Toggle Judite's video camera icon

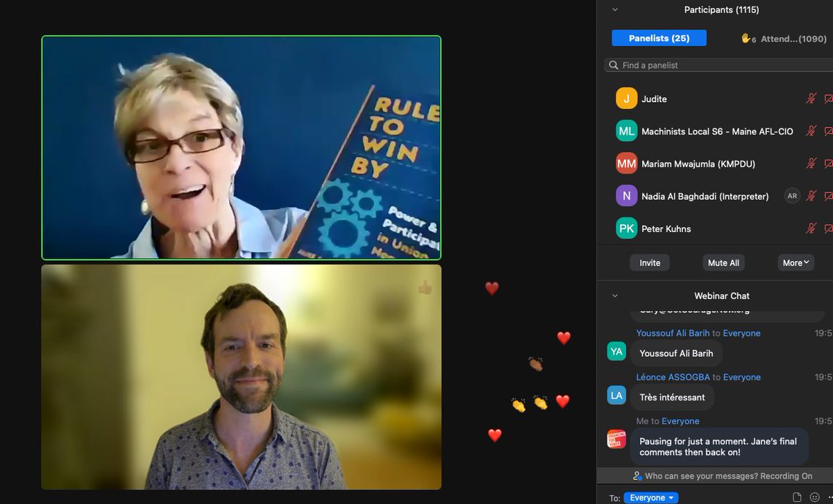pyautogui.click(x=829, y=99)
